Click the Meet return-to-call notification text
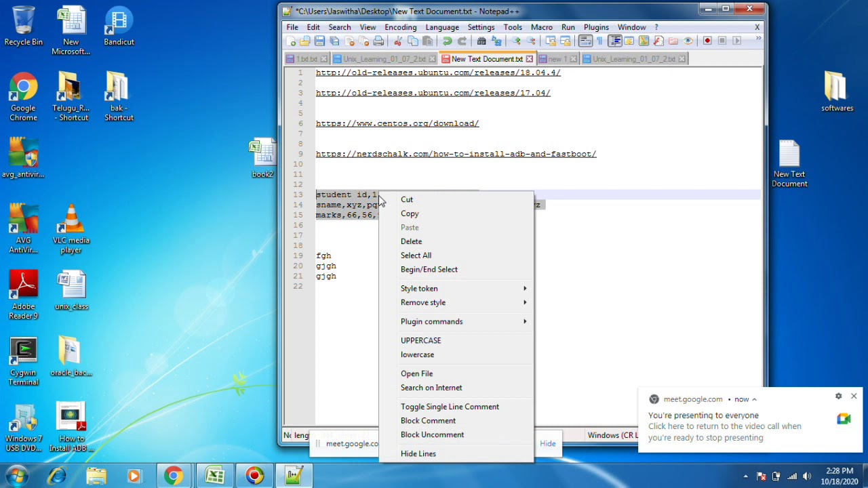868x488 pixels. tap(724, 432)
